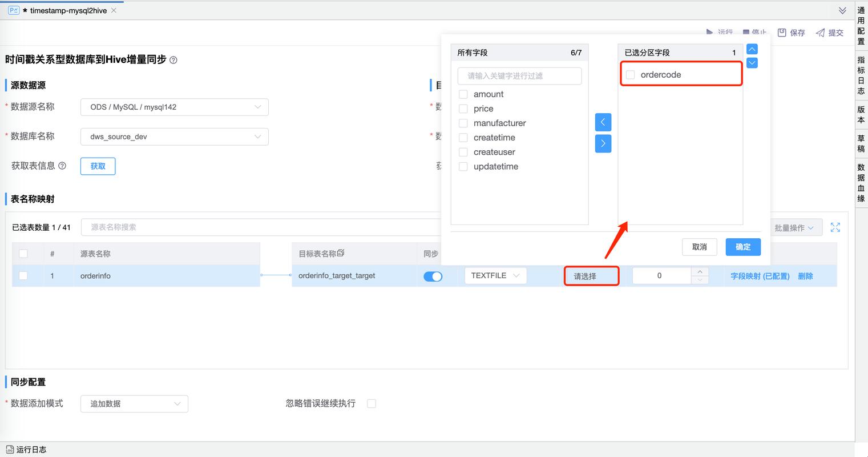This screenshot has height=457, width=868.
Task: Expand the double-chevron at top right
Action: [x=842, y=10]
